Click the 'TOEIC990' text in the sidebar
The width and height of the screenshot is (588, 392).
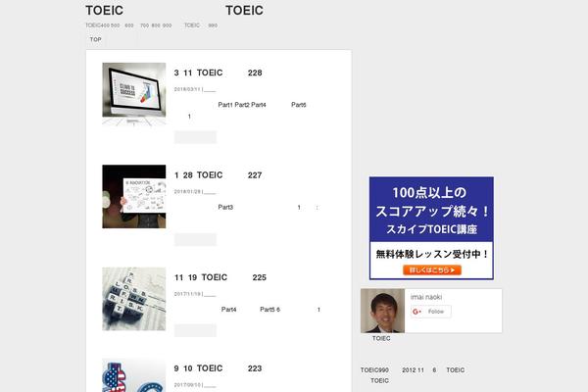point(374,370)
